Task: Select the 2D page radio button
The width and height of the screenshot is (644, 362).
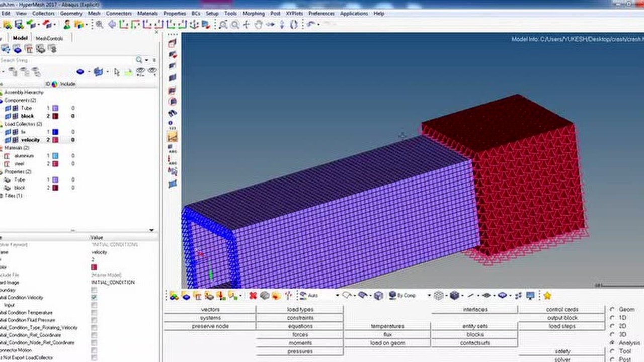Action: pos(612,326)
